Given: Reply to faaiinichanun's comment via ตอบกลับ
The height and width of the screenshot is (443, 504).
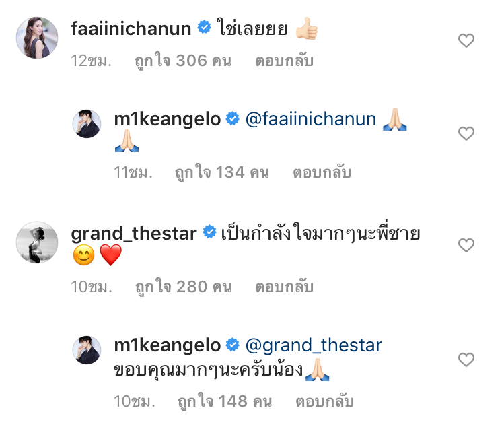Looking at the screenshot, I should (284, 61).
